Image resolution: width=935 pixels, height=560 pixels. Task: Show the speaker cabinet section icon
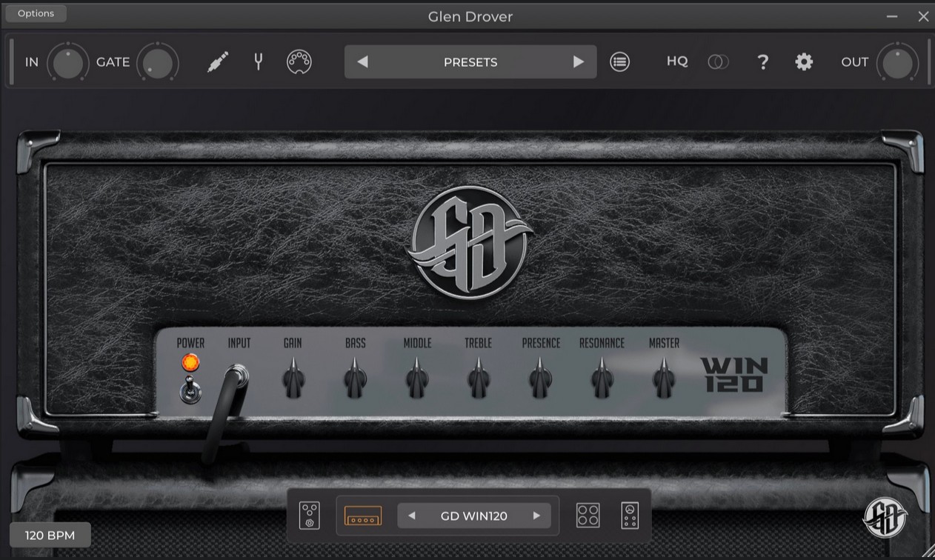588,516
